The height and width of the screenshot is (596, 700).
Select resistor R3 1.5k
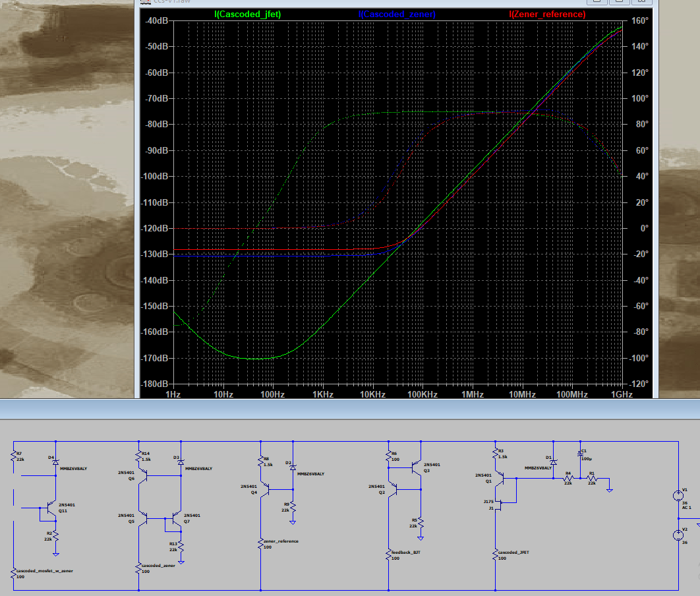tap(496, 454)
